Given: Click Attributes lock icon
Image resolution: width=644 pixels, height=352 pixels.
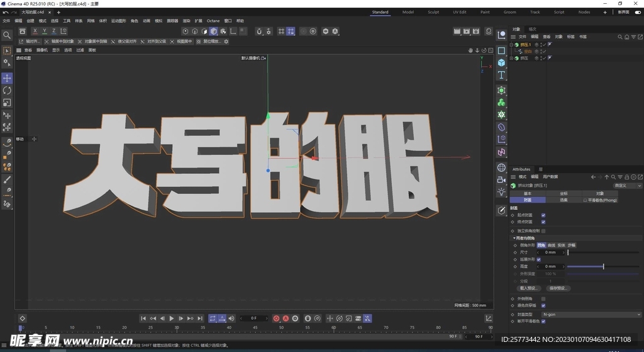Looking at the screenshot, I should click(x=627, y=177).
